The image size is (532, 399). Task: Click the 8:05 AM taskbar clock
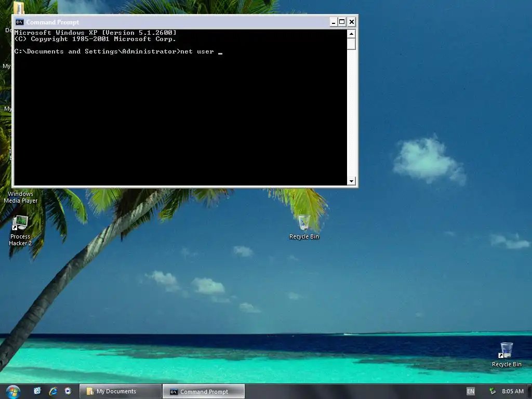click(x=513, y=391)
